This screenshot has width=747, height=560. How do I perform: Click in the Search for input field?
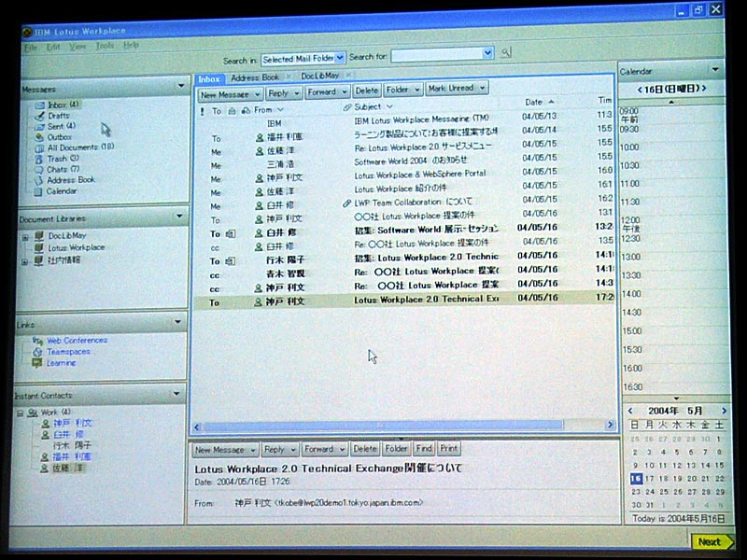[x=436, y=54]
